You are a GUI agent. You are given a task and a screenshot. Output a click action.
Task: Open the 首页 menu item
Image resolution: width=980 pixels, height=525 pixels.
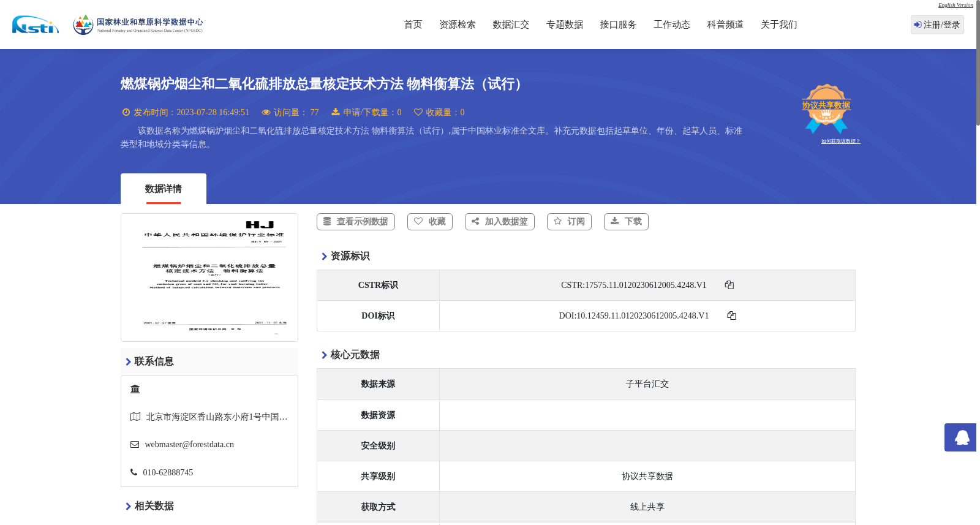tap(413, 25)
